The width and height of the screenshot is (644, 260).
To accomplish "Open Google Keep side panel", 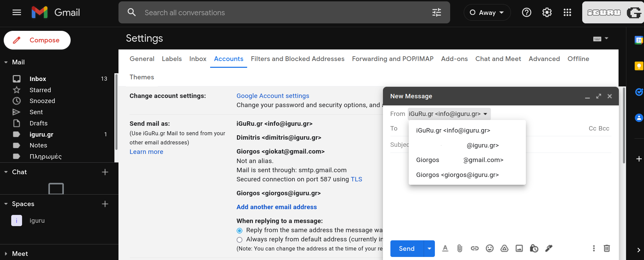I will coord(639,66).
